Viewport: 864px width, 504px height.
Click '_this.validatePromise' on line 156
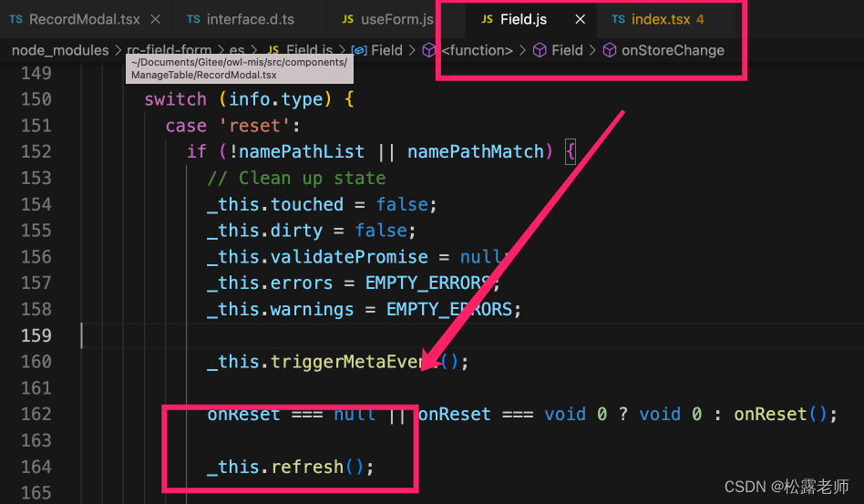317,257
